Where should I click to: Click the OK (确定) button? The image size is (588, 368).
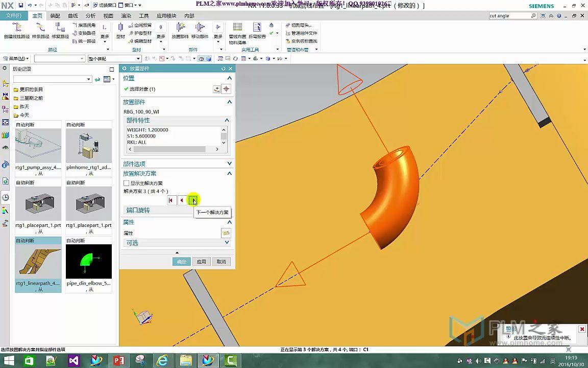coord(182,261)
